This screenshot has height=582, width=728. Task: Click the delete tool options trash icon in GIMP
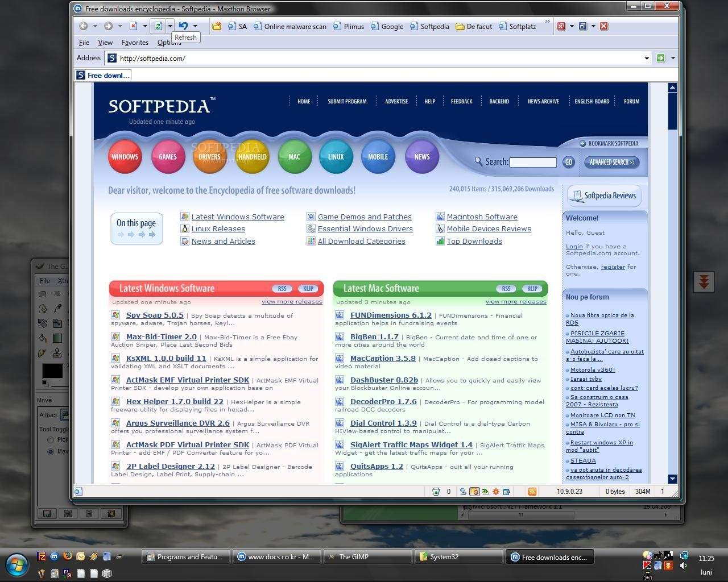[x=89, y=513]
